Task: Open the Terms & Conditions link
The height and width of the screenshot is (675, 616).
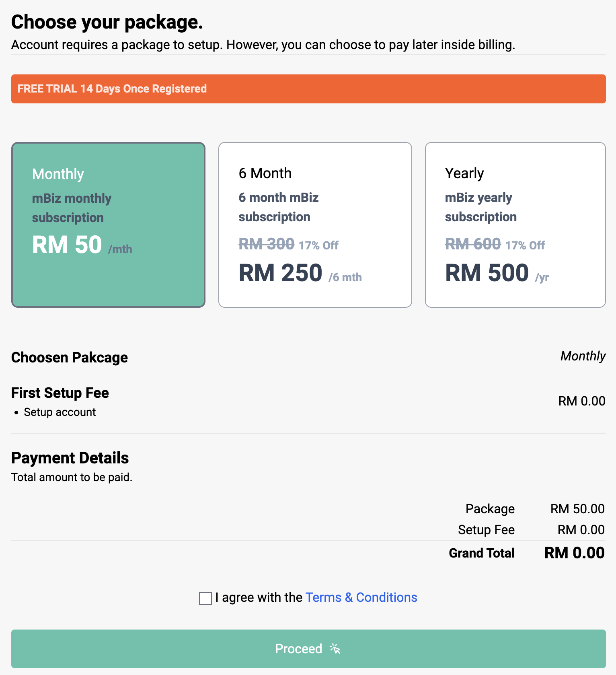Action: (x=361, y=597)
